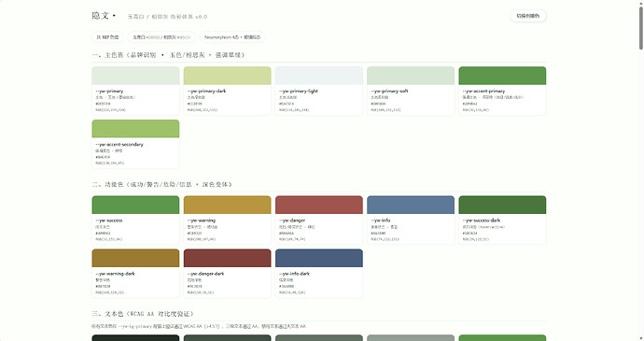The height and width of the screenshot is (341, 644).
Task: Click the vertical page scrollbar thumb
Action: [x=640, y=28]
